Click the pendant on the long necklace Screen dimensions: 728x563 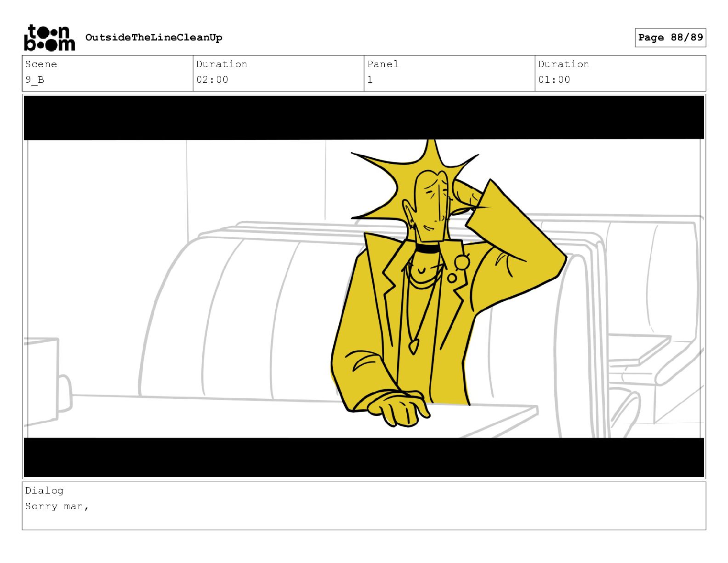[x=414, y=346]
